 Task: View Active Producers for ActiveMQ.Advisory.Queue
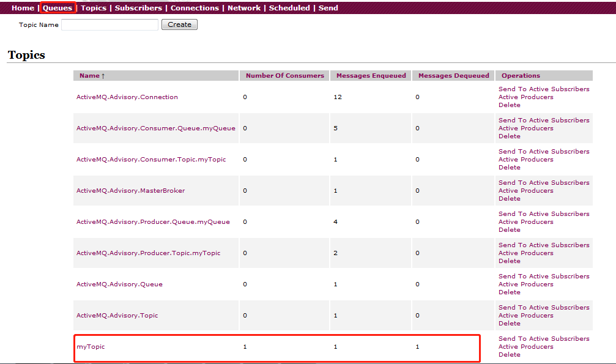coord(525,284)
